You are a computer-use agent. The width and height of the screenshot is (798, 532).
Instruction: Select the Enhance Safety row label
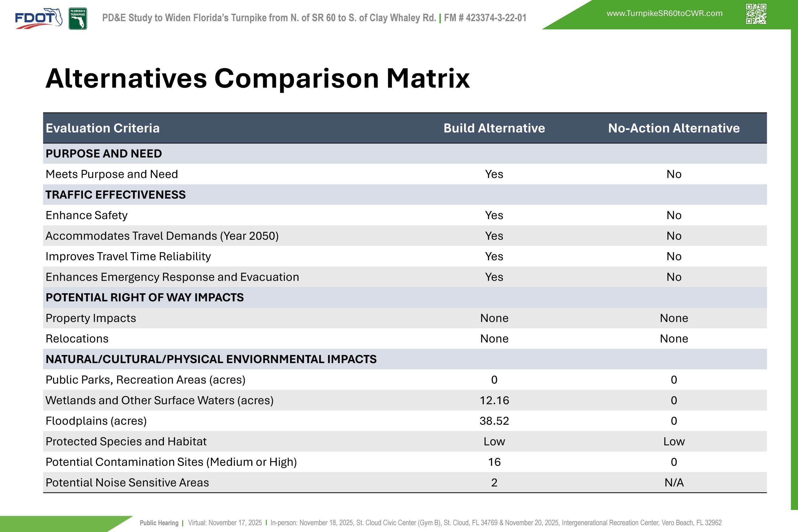pos(87,215)
